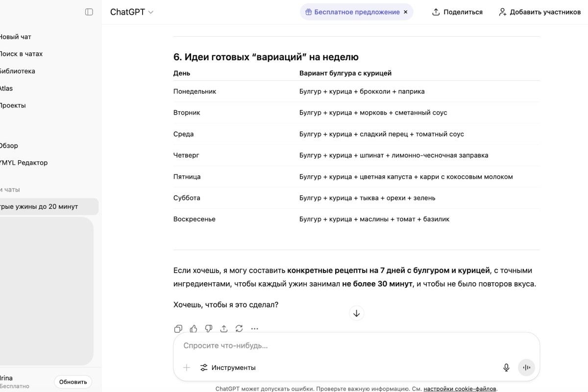Viewport: 588px width, 392px height.
Task: Copy ChatGPT's response to clipboard
Action: pos(178,328)
